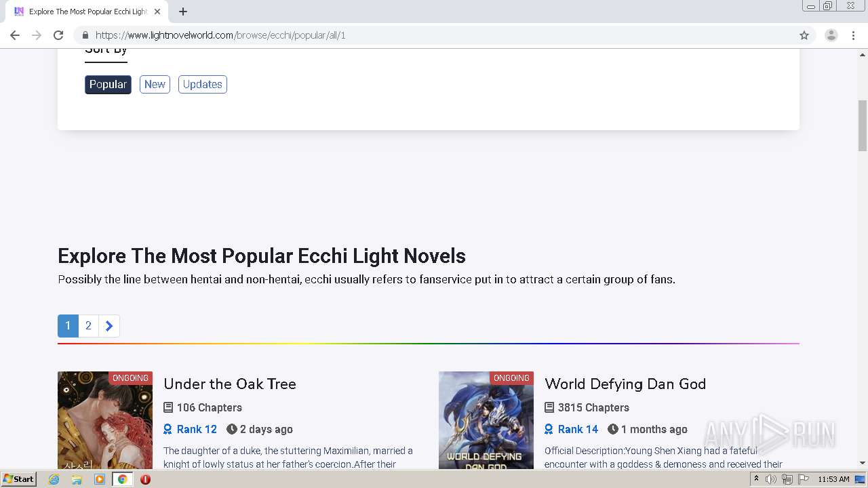868x488 pixels.
Task: Click the Under the Oak Tree cover image
Action: [x=105, y=420]
